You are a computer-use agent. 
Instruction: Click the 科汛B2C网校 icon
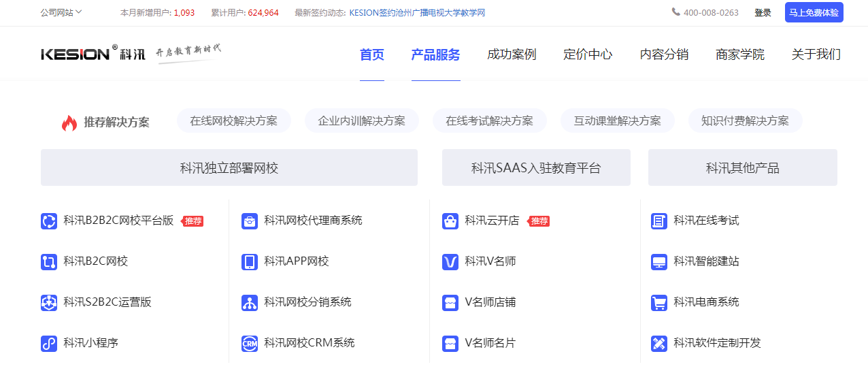49,262
